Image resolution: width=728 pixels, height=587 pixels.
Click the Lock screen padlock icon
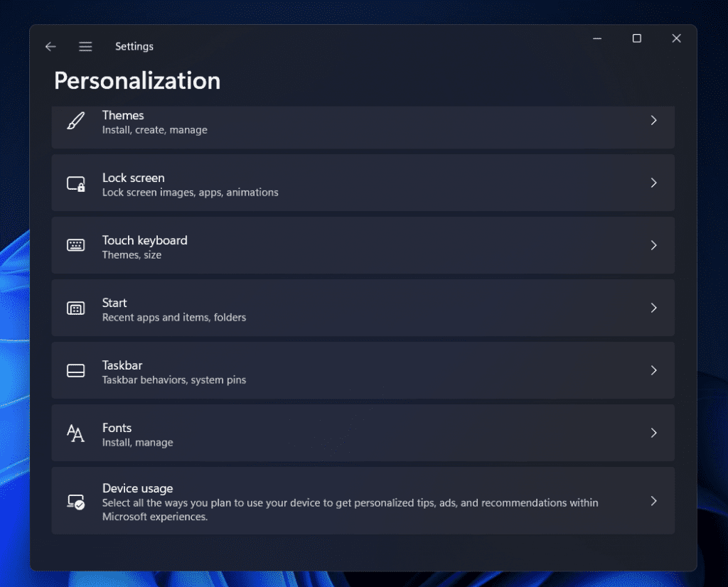(x=75, y=183)
